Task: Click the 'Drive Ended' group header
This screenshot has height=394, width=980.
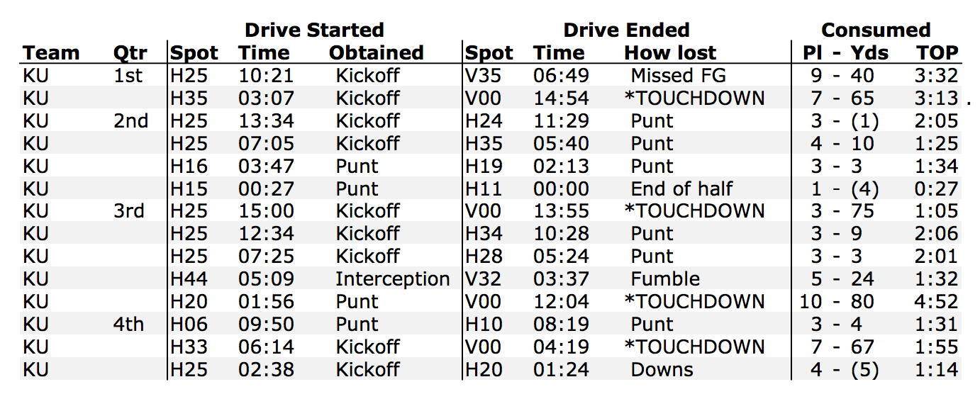Action: [x=626, y=30]
